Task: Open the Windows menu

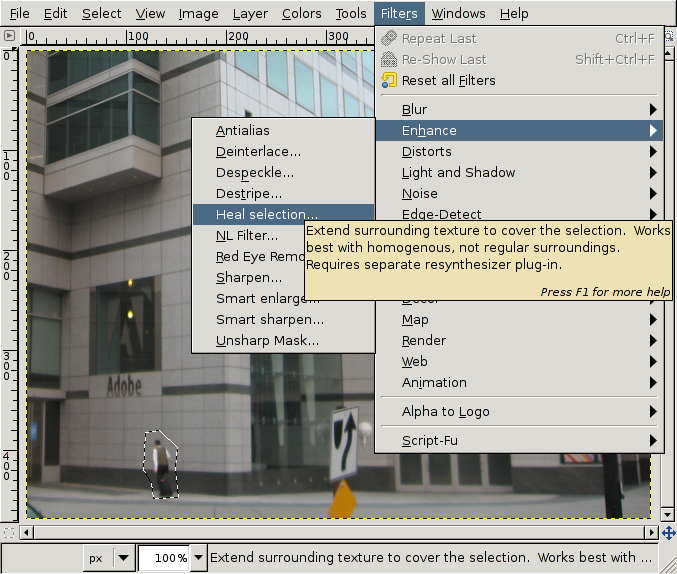Action: click(x=459, y=13)
